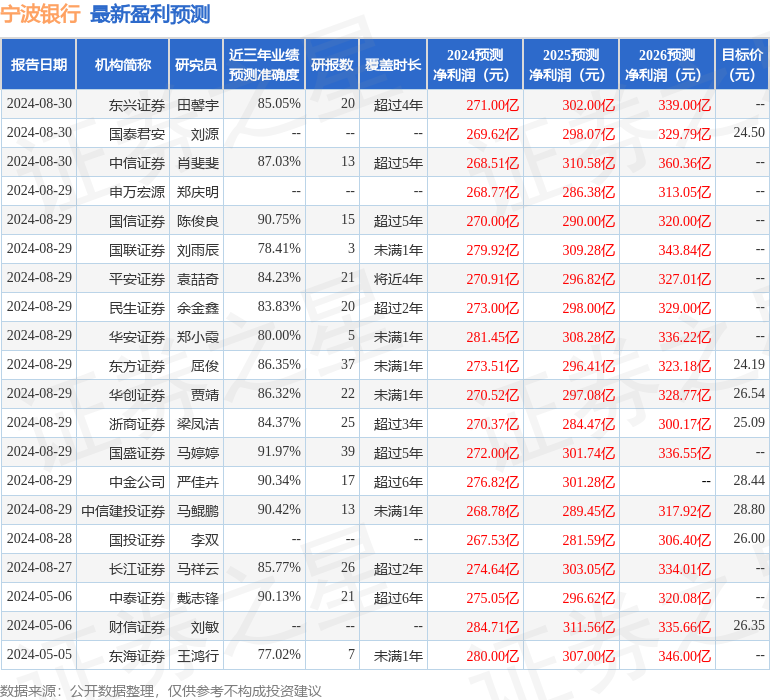Click institution name 华安证券
The image size is (770, 700).
(137, 336)
